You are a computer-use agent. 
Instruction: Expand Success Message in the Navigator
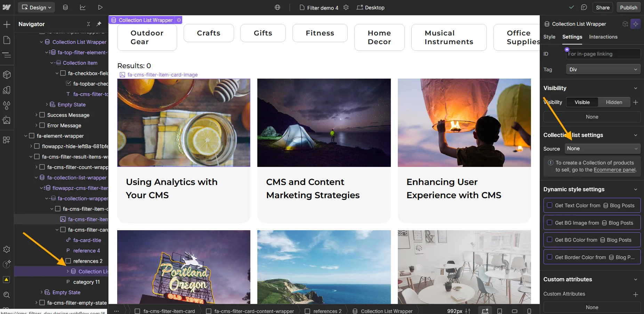[x=37, y=115]
